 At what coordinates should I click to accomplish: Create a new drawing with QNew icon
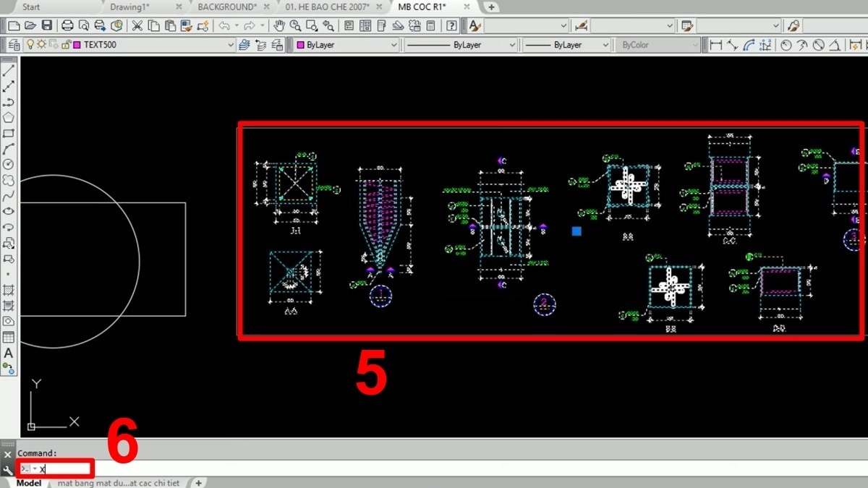14,26
